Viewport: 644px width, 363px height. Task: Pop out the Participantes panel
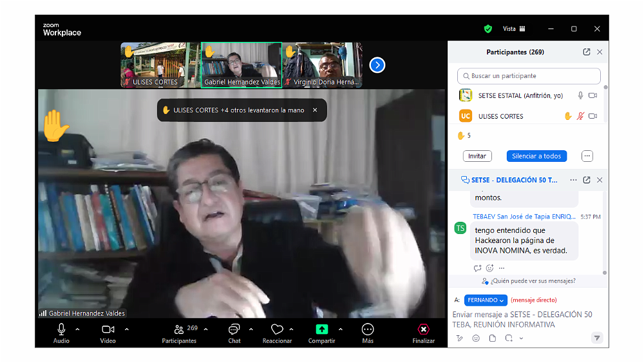pos(587,52)
